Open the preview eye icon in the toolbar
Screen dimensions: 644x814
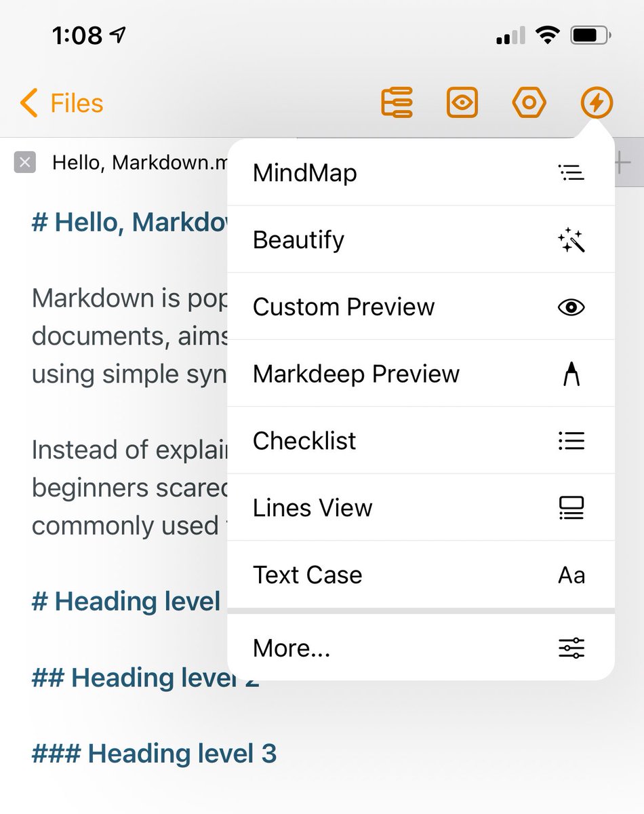tap(462, 104)
